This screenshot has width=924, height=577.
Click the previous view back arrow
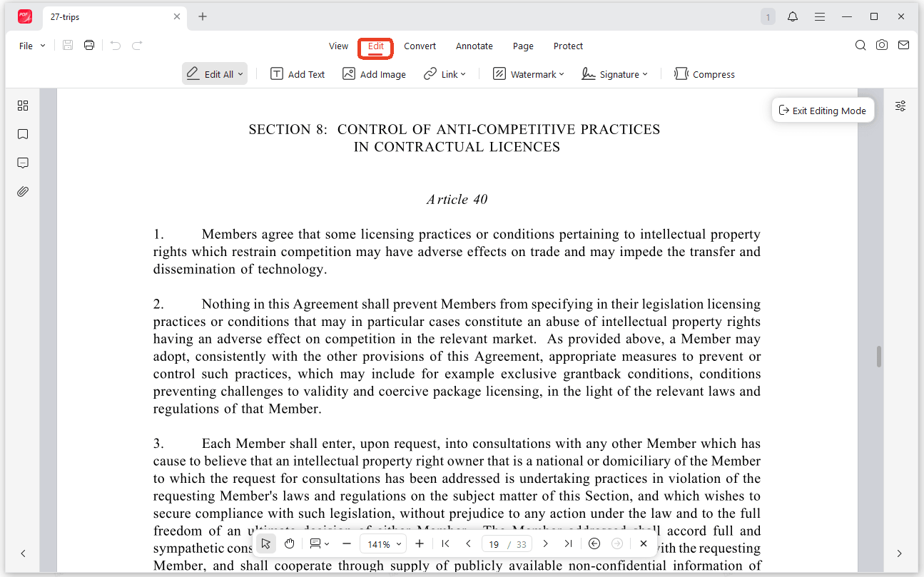[x=594, y=543]
